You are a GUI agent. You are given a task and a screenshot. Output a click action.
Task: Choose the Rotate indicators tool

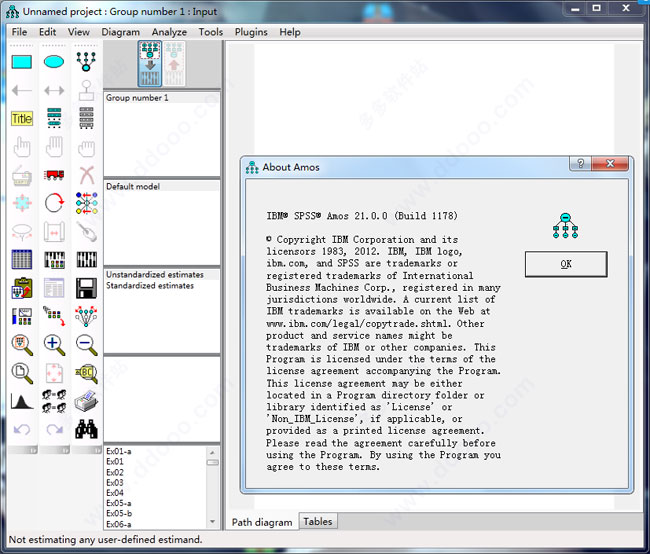click(54, 203)
